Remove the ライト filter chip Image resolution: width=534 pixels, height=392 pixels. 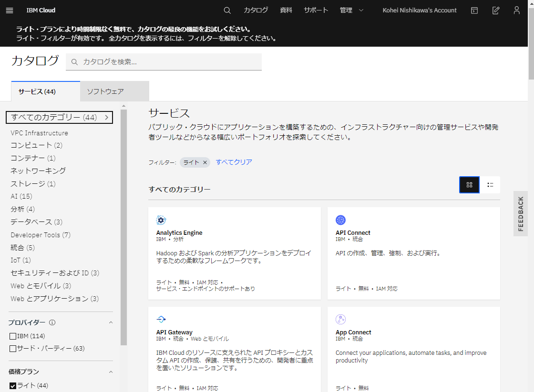point(205,162)
